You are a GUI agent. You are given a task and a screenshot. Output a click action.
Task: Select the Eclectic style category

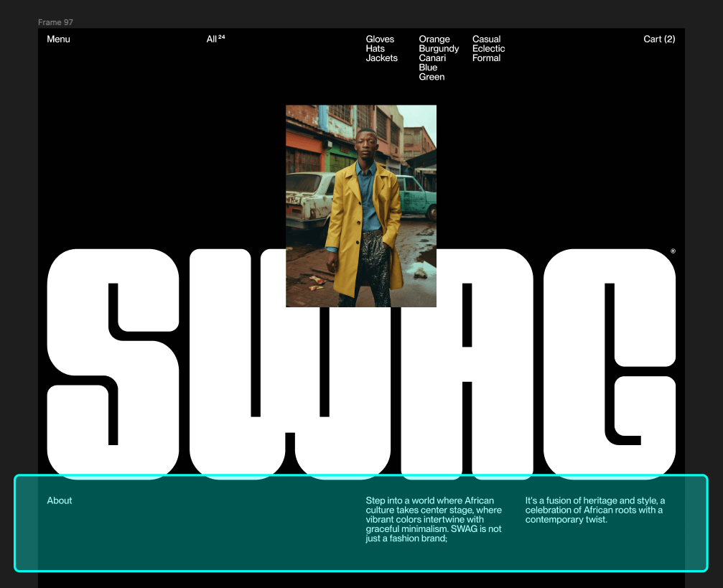(x=489, y=48)
